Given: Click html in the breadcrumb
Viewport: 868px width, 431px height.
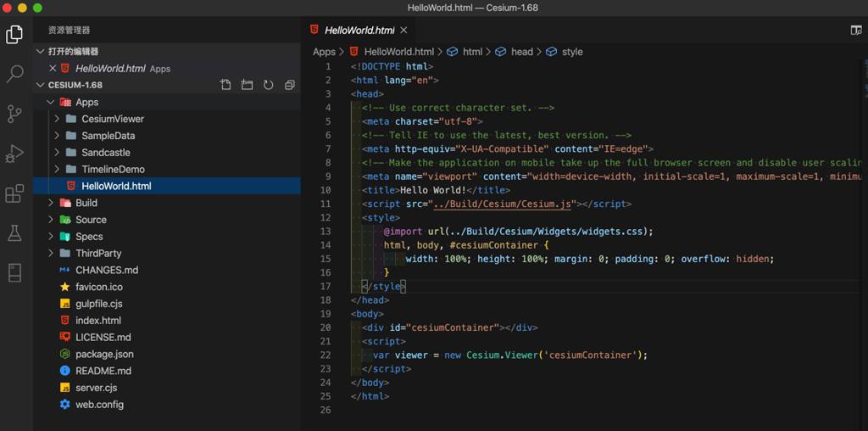Looking at the screenshot, I should click(x=472, y=52).
